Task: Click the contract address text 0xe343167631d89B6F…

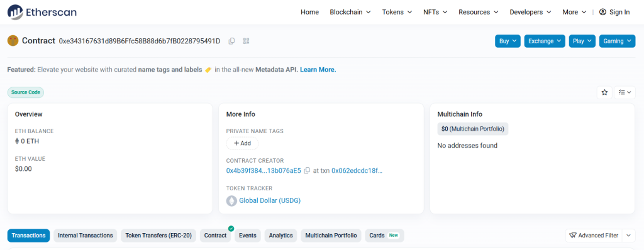Action: coord(140,41)
